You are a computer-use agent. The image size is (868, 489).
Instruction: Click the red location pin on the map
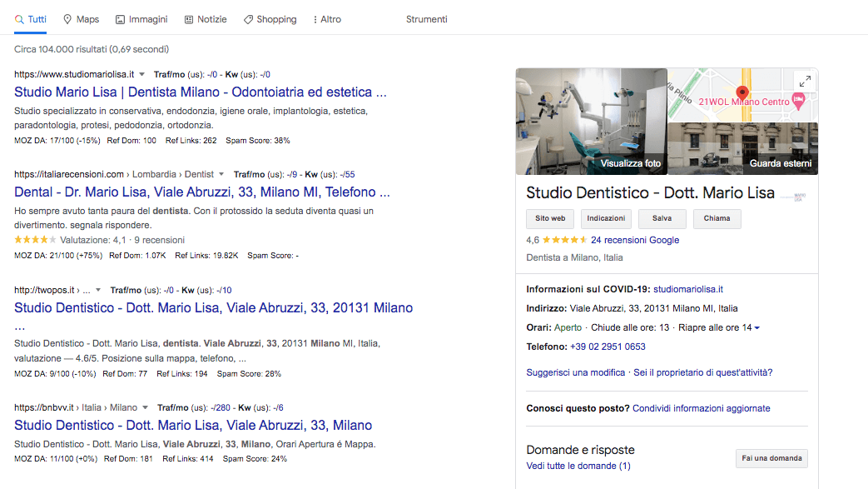(742, 93)
